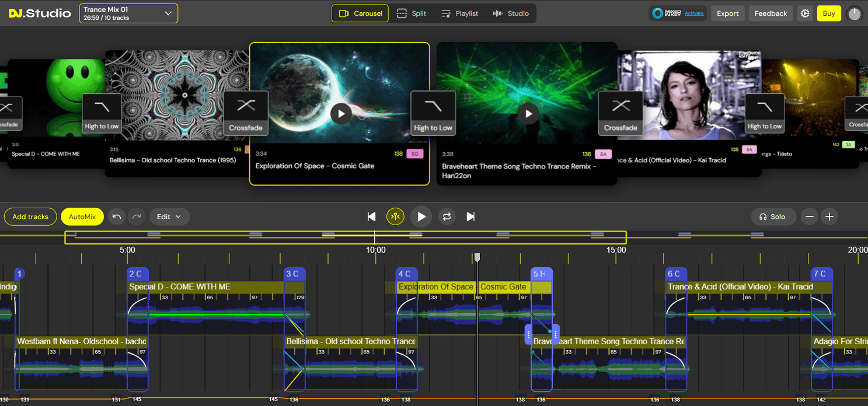This screenshot has height=406, width=868.
Task: Open High to Low transition before Braveheart
Action: pyautogui.click(x=433, y=113)
